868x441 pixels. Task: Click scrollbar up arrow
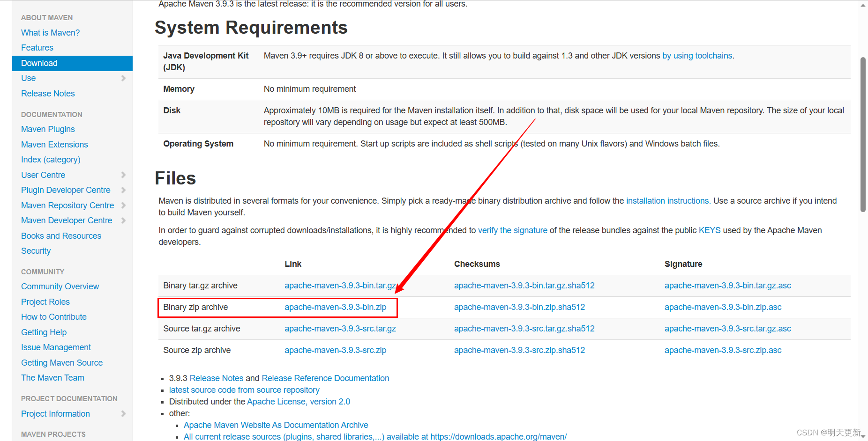(x=863, y=5)
